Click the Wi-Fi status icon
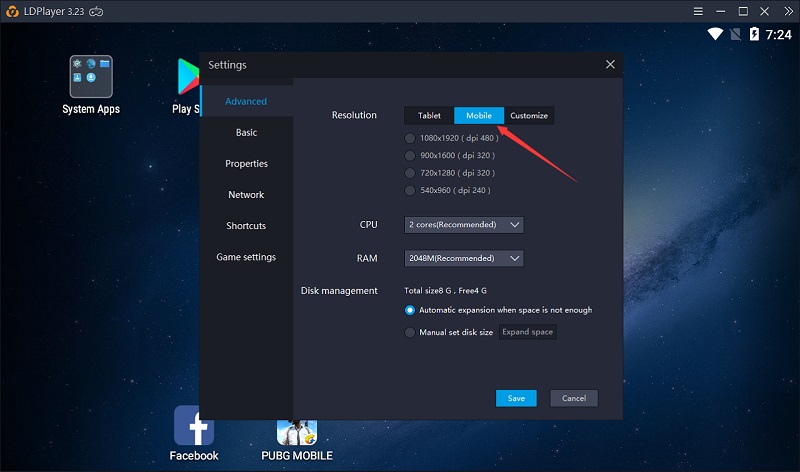 (715, 34)
